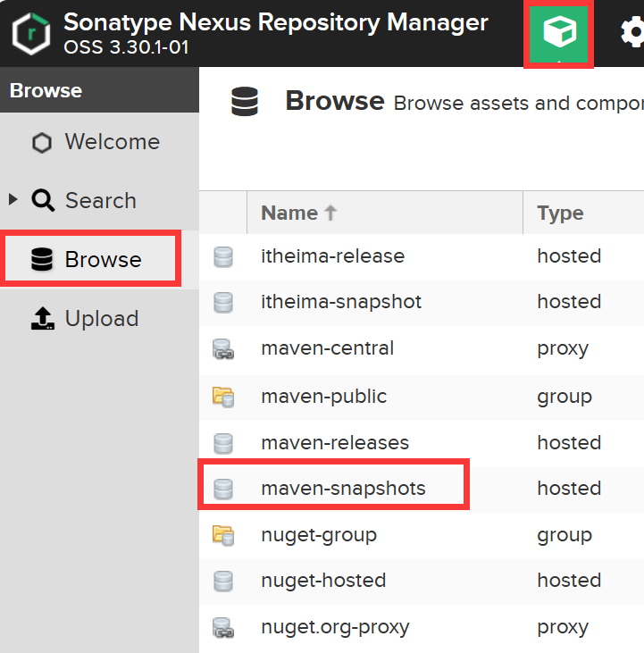Click the Search magnifier icon

coord(43,200)
